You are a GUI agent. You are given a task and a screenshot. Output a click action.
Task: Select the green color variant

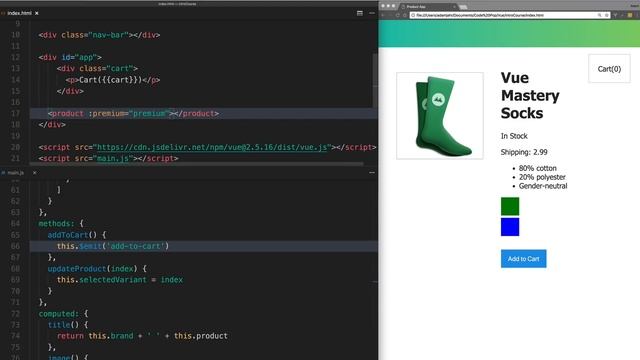[510, 206]
